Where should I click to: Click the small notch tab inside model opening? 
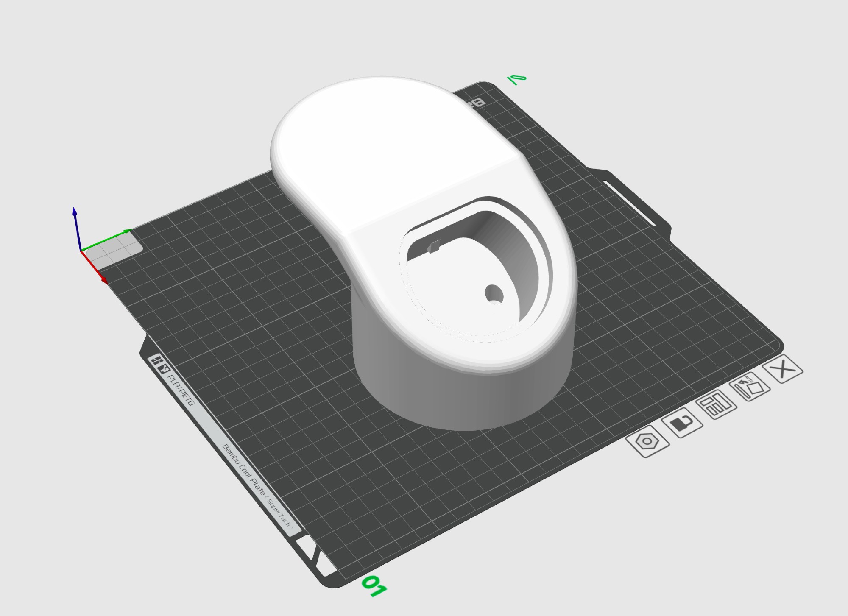(x=433, y=247)
